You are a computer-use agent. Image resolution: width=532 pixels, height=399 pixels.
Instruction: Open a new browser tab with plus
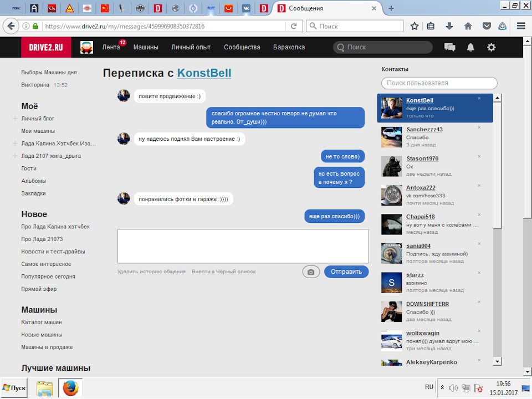coord(391,8)
